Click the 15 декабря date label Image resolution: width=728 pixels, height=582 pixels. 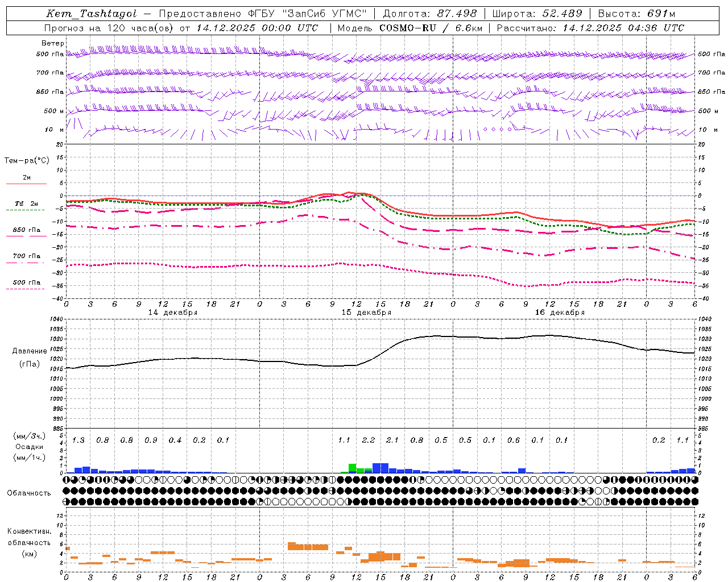366,313
